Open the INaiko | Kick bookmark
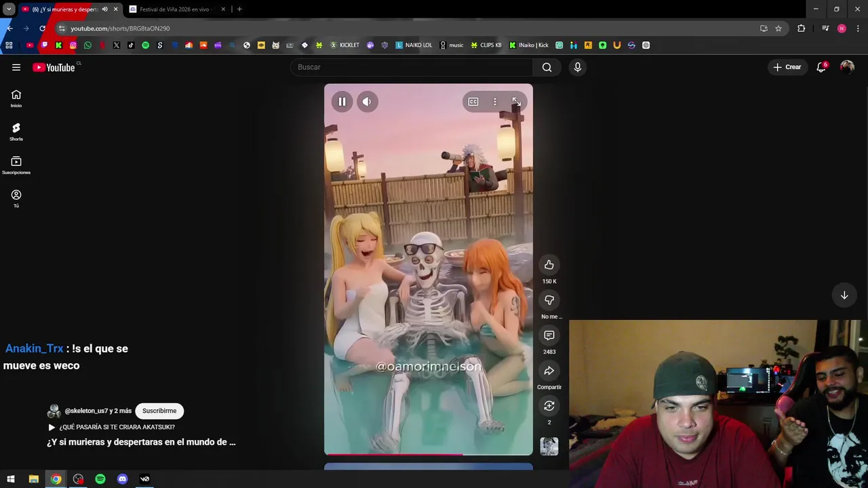This screenshot has width=868, height=488. pos(529,45)
